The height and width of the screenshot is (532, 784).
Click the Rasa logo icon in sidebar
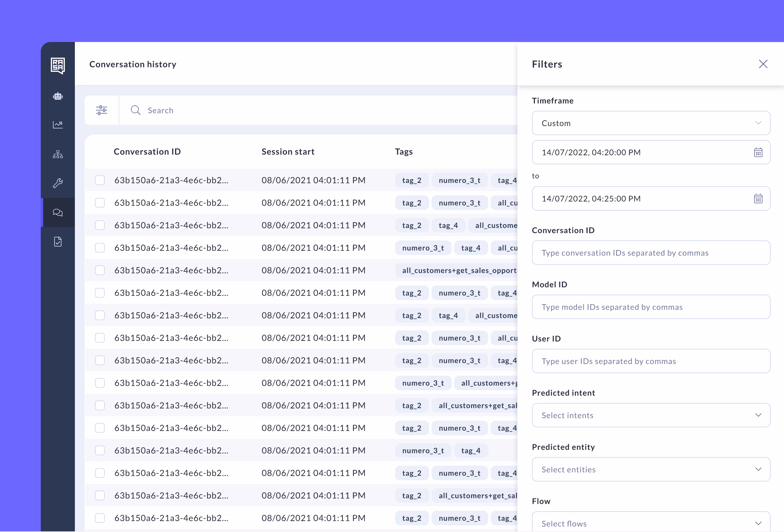pos(58,65)
